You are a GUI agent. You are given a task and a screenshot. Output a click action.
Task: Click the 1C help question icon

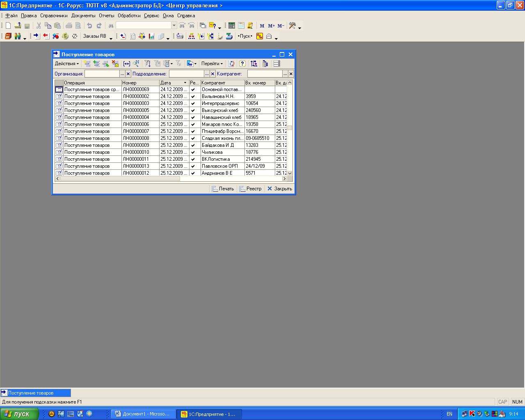coord(212,25)
